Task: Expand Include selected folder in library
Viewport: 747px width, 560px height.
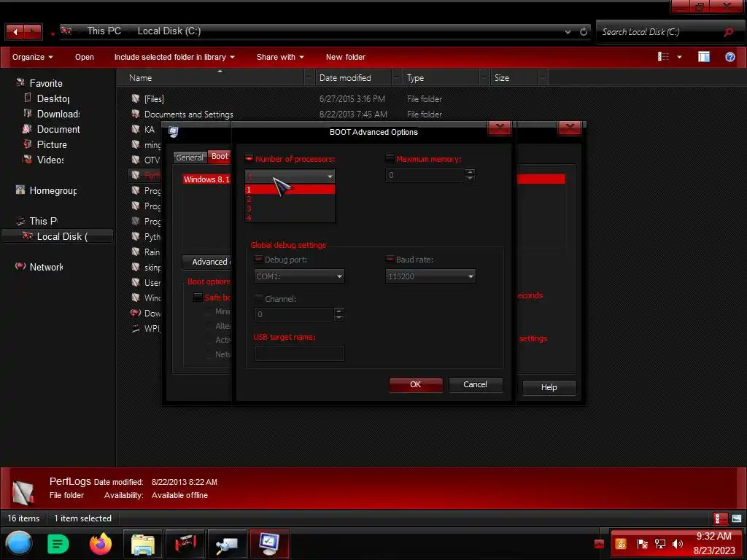Action: [x=174, y=57]
